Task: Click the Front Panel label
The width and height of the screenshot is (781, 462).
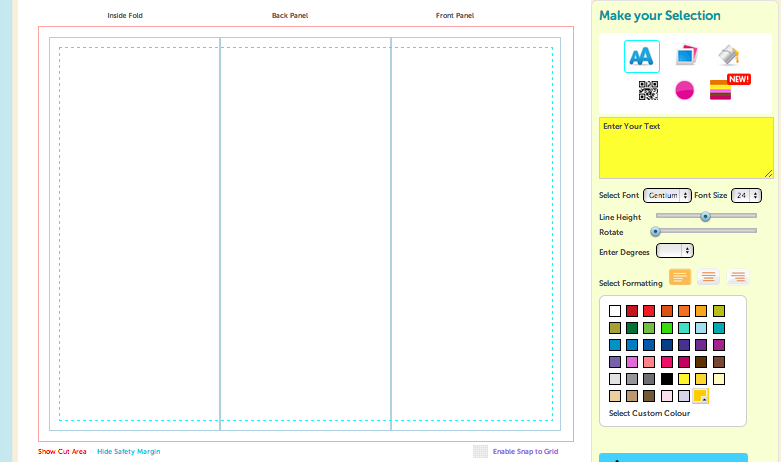Action: [x=455, y=16]
